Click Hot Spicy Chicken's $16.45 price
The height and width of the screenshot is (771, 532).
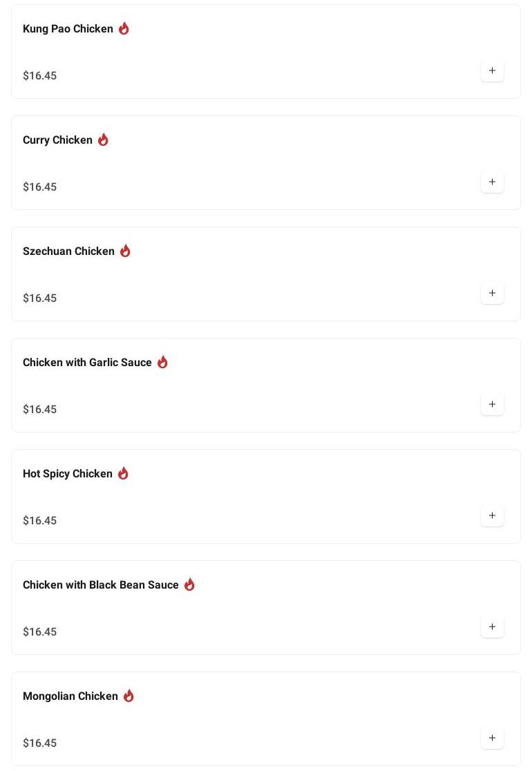[39, 521]
